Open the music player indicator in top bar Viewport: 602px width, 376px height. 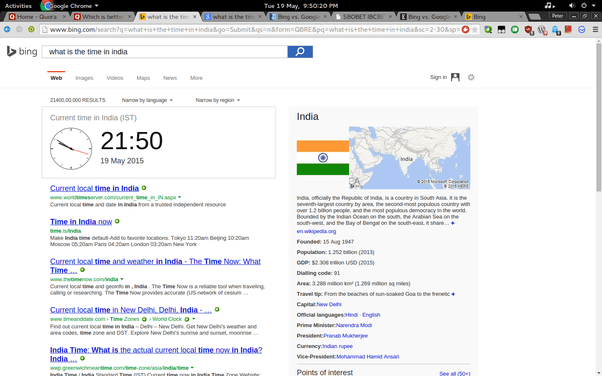pos(550,5)
